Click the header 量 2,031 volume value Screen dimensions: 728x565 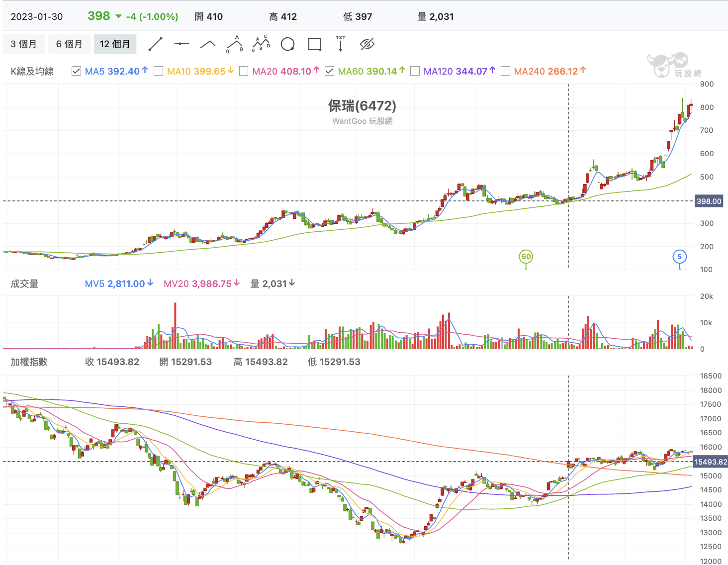click(436, 16)
